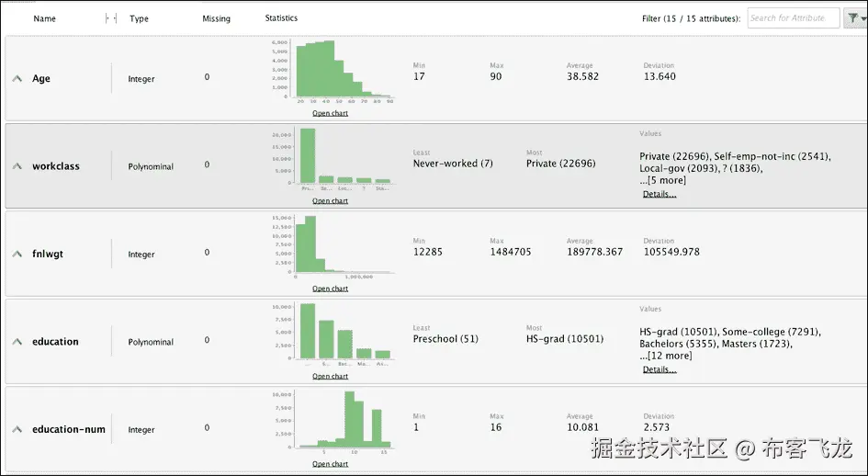Open Details for workclass values
The height and width of the screenshot is (476, 868).
[x=659, y=194]
